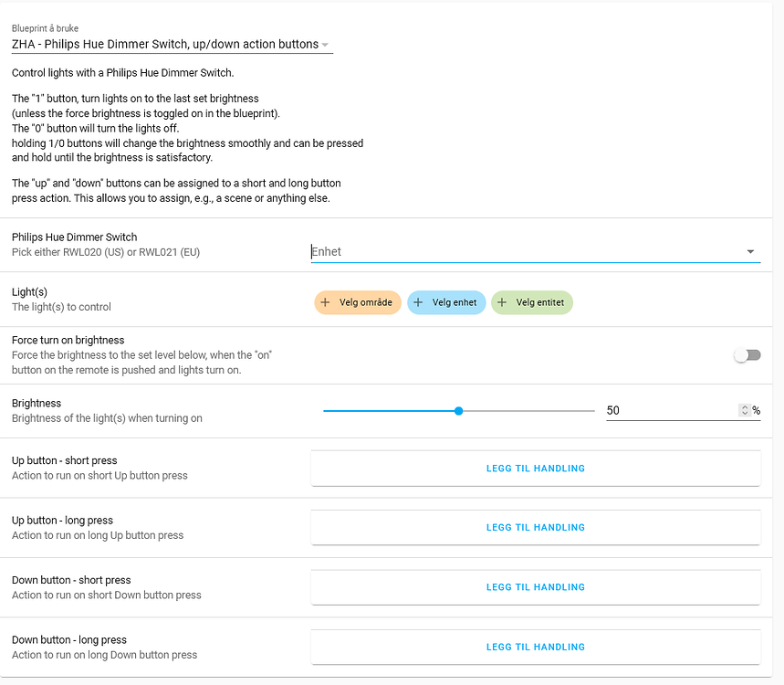Viewport: 784px width, 685px height.
Task: Click the dropdown chevron in the Enhet field
Action: (750, 251)
